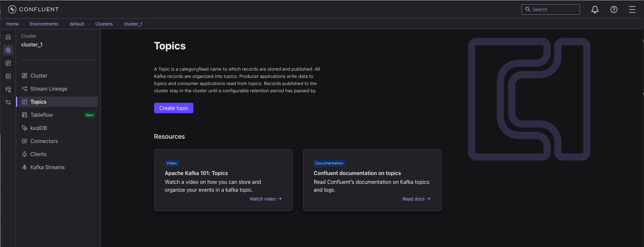This screenshot has width=644, height=247.
Task: Open the hamburger menu in the header
Action: [632, 9]
